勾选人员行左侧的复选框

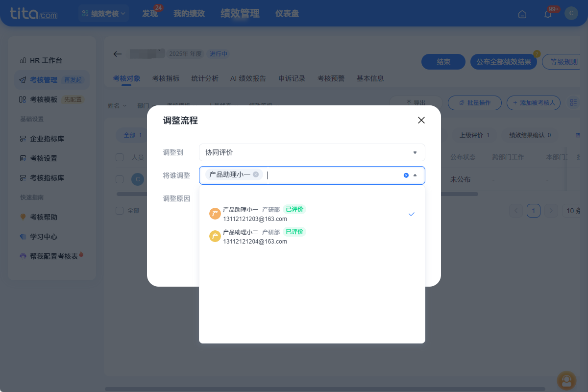120,179
